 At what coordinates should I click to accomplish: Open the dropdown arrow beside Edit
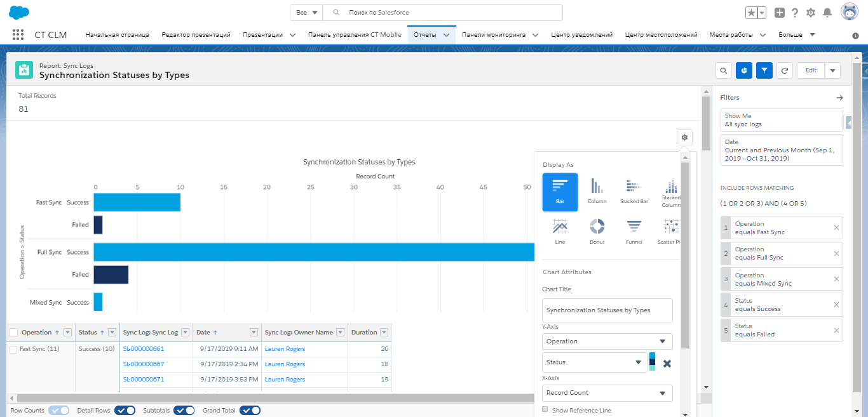832,70
